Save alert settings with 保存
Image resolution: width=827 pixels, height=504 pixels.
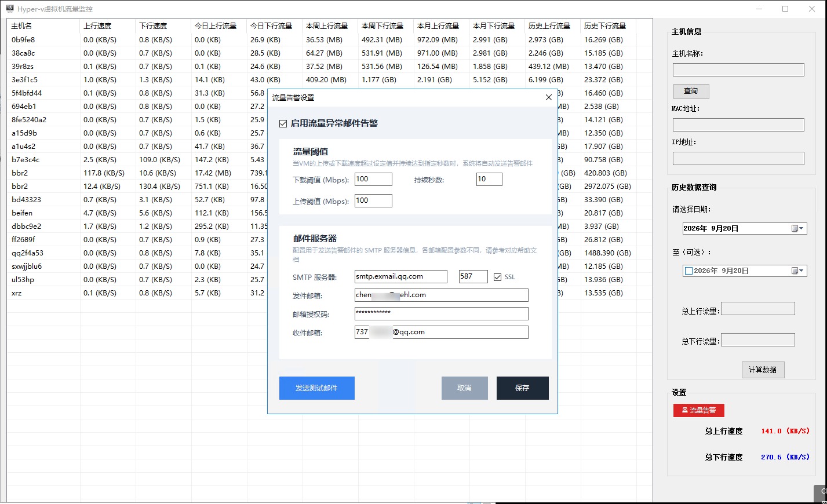click(x=522, y=388)
